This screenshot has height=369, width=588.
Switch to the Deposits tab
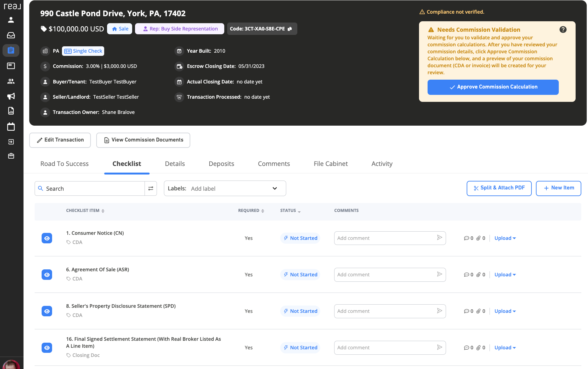[x=221, y=164]
